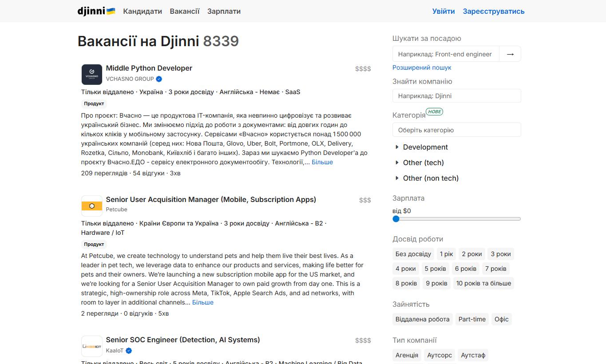This screenshot has width=606, height=364.
Task: Toggle the '2 роки' experience filter
Action: (472, 254)
